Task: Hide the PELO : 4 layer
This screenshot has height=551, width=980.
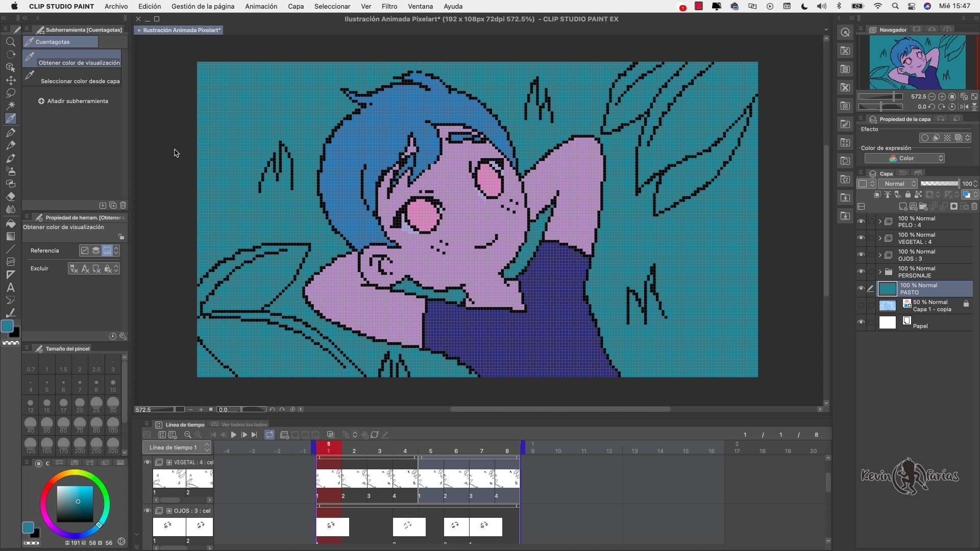Action: pos(862,221)
